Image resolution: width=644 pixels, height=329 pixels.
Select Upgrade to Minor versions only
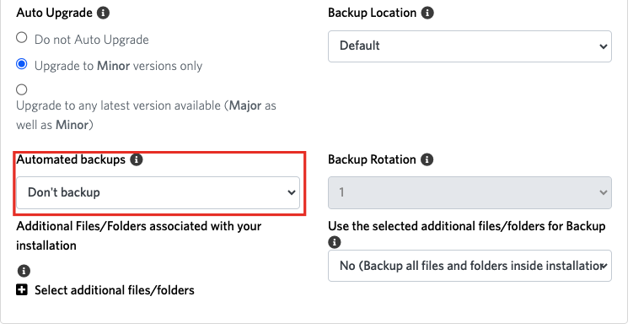coord(22,64)
